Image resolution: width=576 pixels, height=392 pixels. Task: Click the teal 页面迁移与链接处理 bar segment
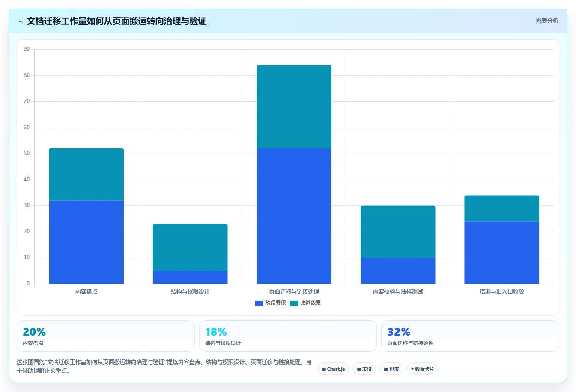[294, 107]
